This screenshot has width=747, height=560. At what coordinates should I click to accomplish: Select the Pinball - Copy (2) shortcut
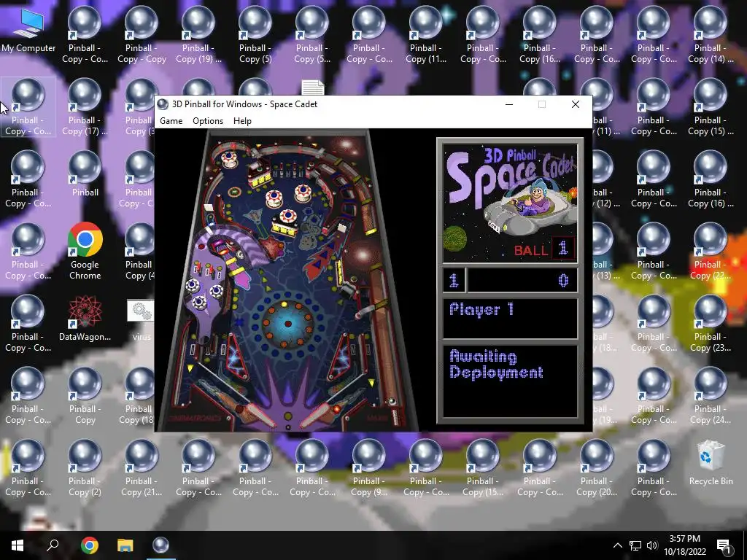coord(85,468)
